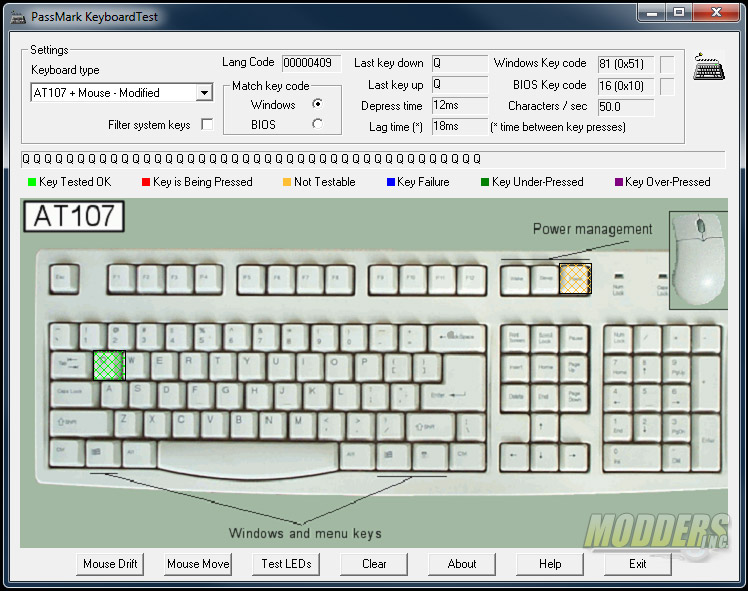This screenshot has width=748, height=591.
Task: Click the Key Under-Pressed legend label
Action: (538, 182)
